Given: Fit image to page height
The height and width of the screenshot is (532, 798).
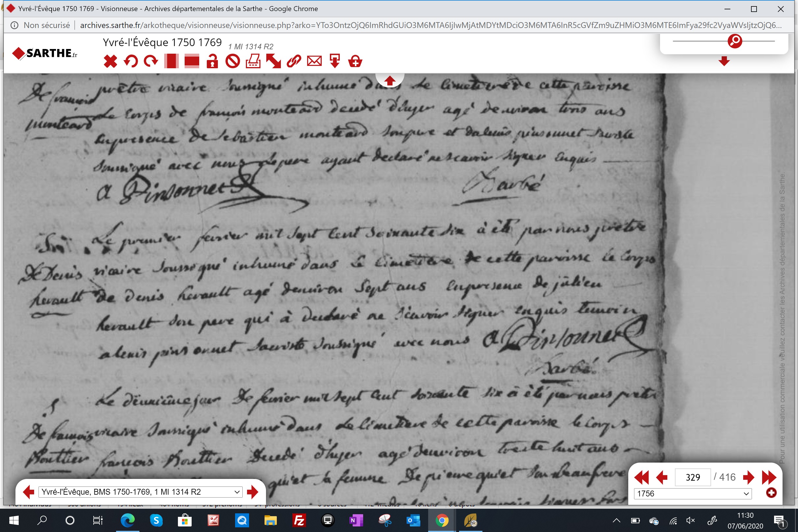Looking at the screenshot, I should pos(171,62).
